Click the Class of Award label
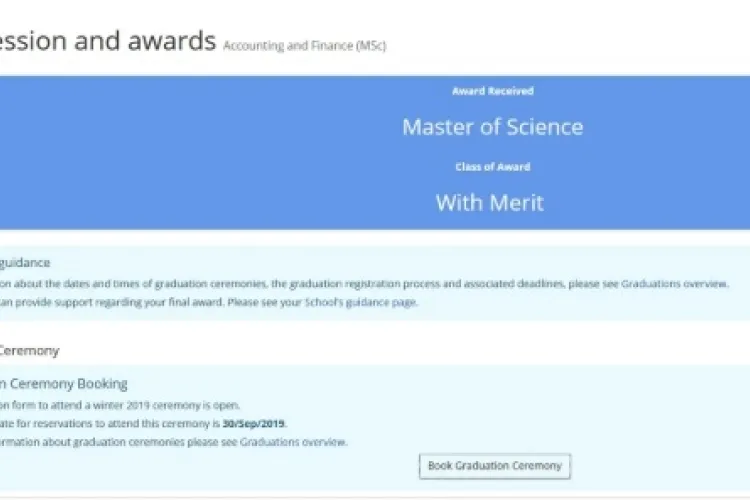 493,167
